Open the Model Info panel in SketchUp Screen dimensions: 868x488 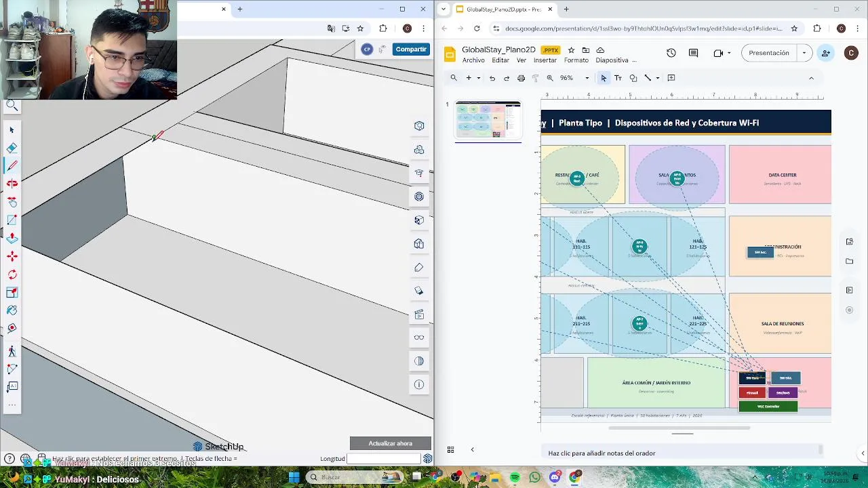point(419,384)
